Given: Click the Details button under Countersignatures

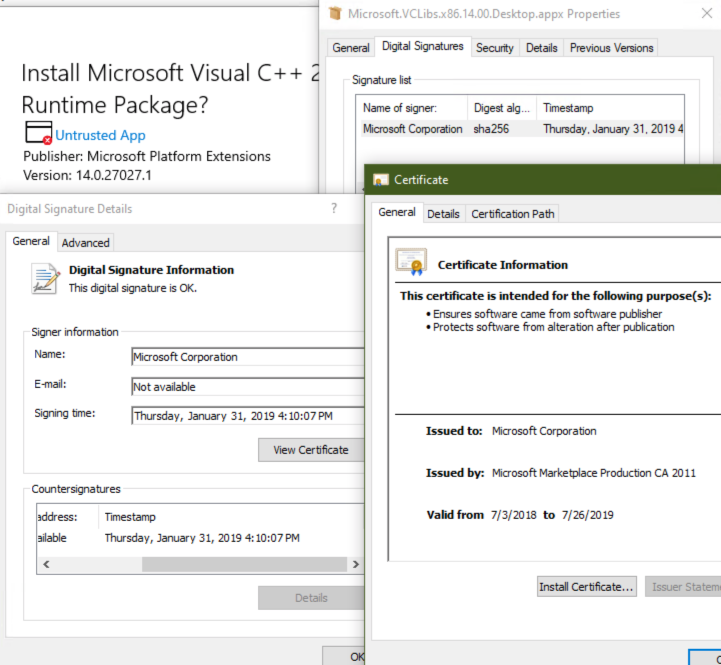Looking at the screenshot, I should click(x=311, y=598).
